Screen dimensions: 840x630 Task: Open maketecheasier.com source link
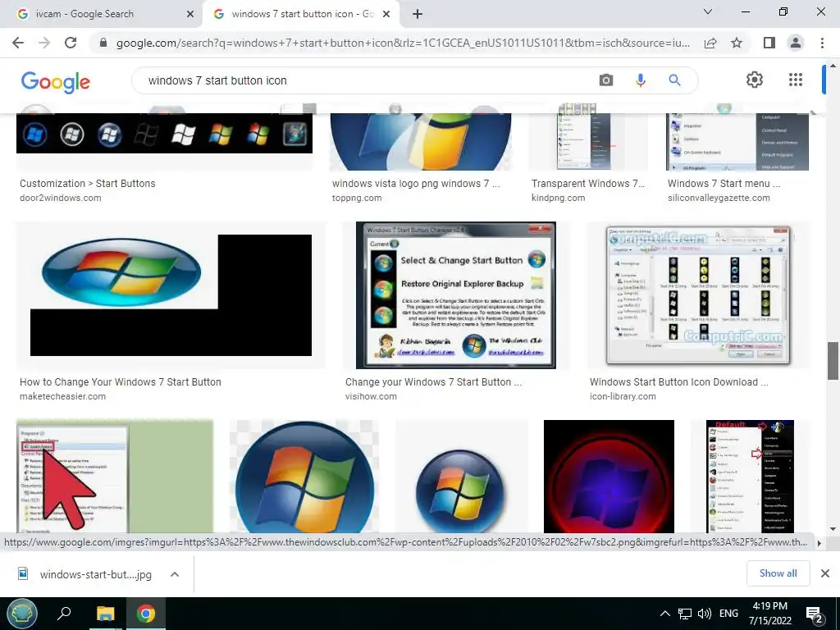[x=62, y=396]
